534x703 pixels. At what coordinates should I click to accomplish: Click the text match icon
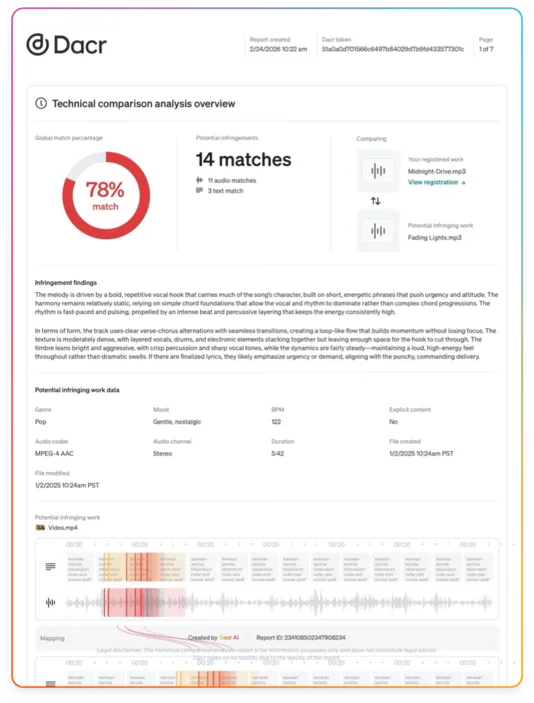pyautogui.click(x=200, y=191)
